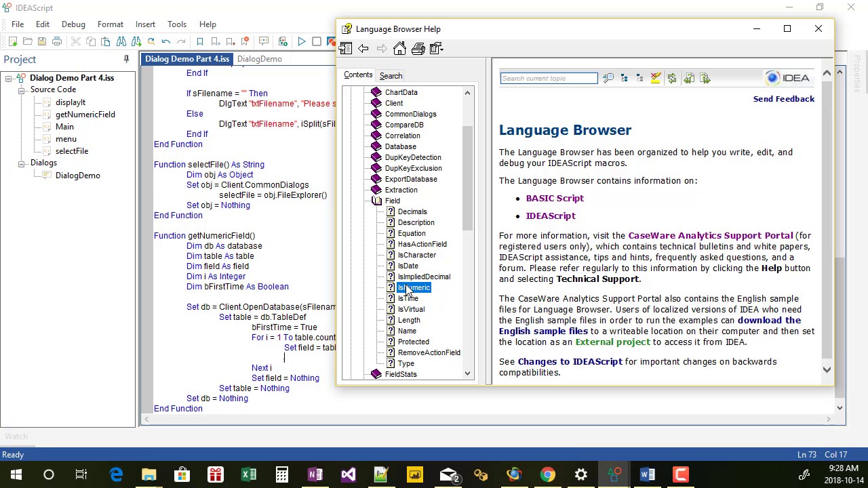The width and height of the screenshot is (868, 488).
Task: Open the Debug menu
Action: (73, 24)
